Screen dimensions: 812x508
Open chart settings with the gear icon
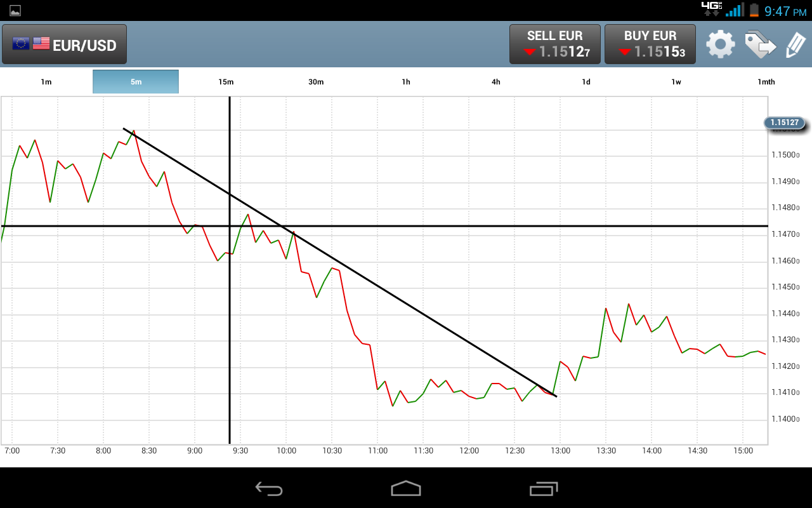coord(721,44)
